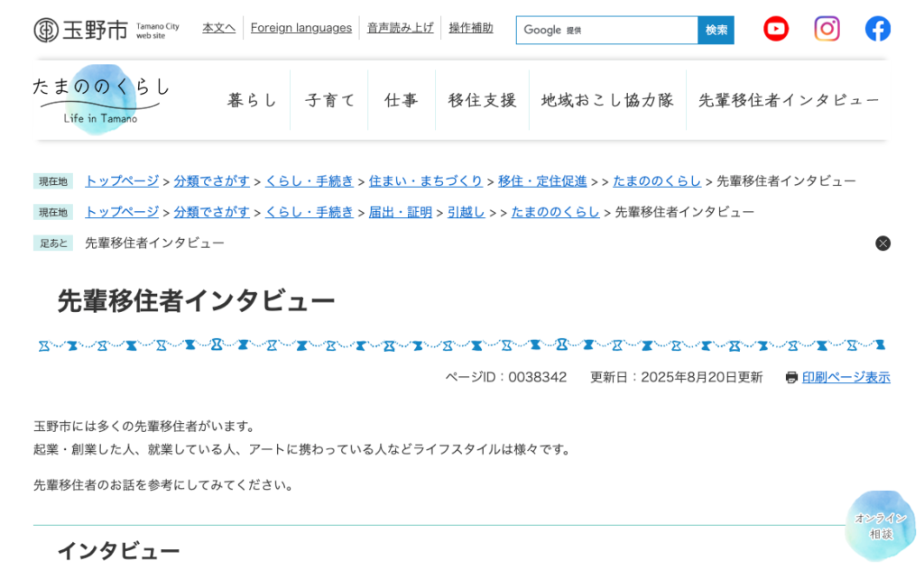Click the printer icon next to 印刷ページ表示

coord(790,377)
